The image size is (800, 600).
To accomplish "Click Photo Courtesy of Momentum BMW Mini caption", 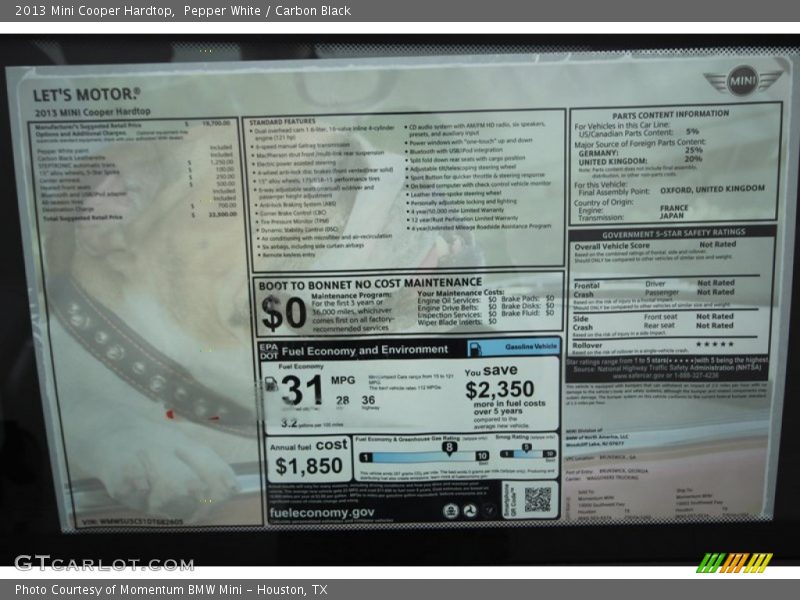I will pyautogui.click(x=171, y=590).
